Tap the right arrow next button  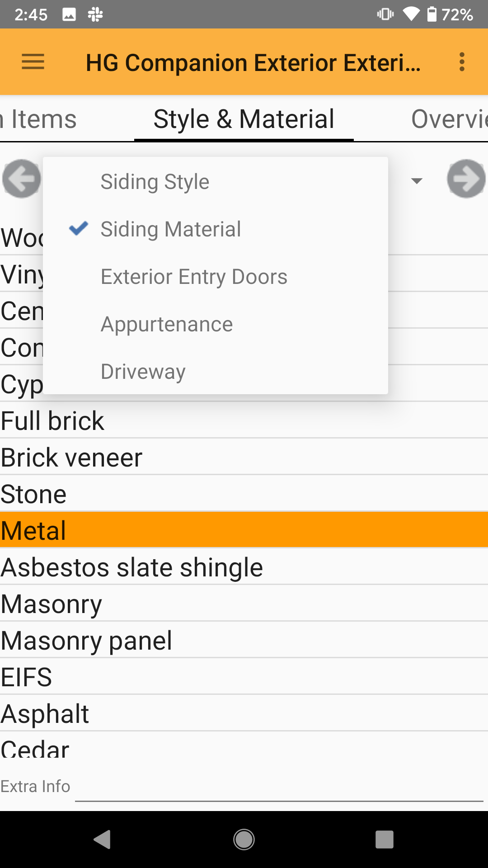tap(466, 179)
